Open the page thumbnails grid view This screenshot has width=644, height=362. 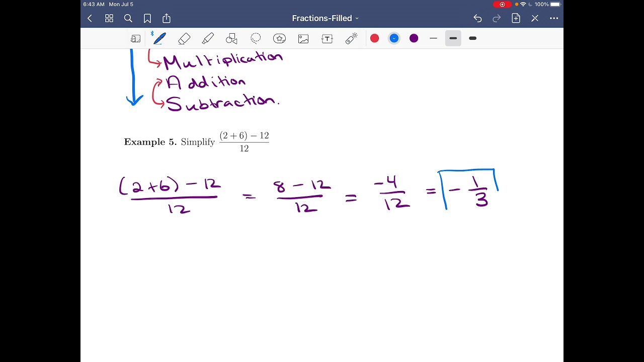click(109, 19)
